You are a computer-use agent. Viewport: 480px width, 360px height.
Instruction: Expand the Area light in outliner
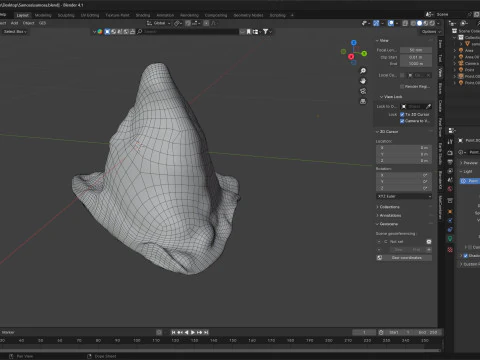pyautogui.click(x=455, y=51)
